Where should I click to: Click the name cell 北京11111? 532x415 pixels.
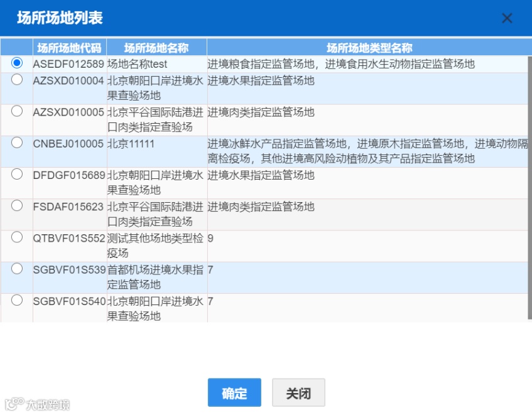click(x=157, y=151)
